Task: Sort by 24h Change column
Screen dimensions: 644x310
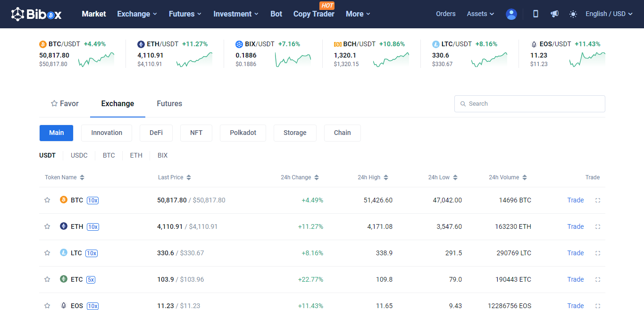Action: coord(300,177)
